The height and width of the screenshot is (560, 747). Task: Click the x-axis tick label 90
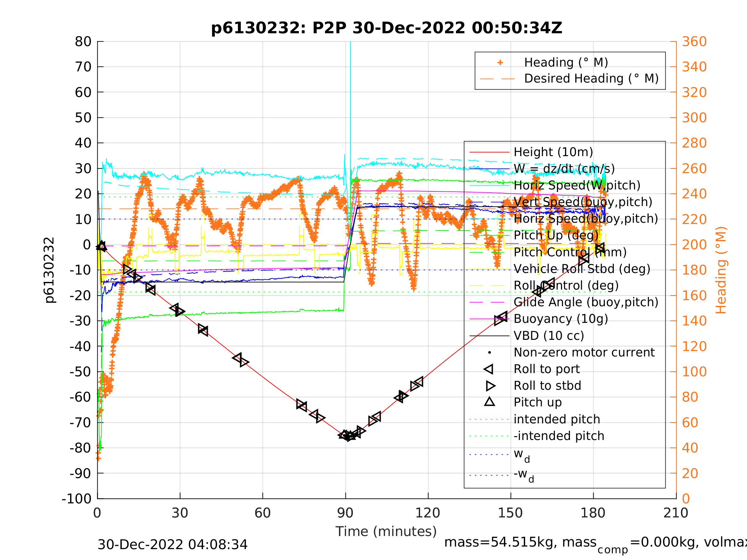click(x=345, y=513)
